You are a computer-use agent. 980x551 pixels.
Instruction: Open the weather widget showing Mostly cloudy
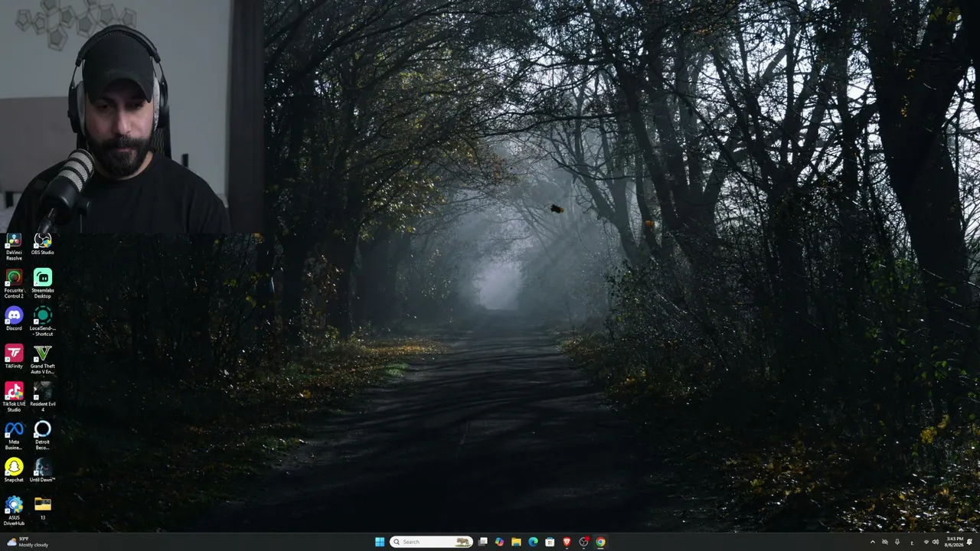tap(27, 542)
